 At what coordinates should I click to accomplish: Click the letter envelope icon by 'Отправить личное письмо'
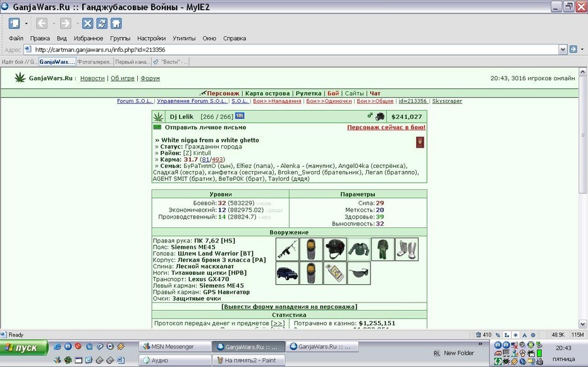pyautogui.click(x=157, y=128)
